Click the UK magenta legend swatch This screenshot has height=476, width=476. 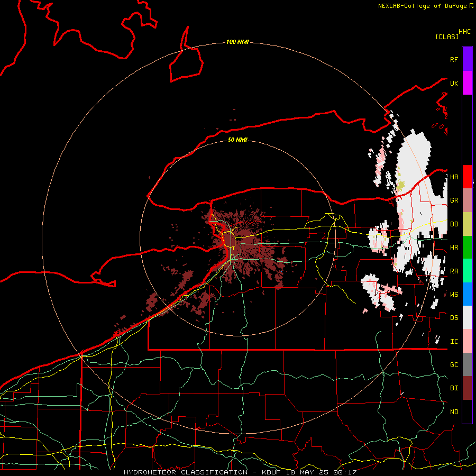click(467, 83)
